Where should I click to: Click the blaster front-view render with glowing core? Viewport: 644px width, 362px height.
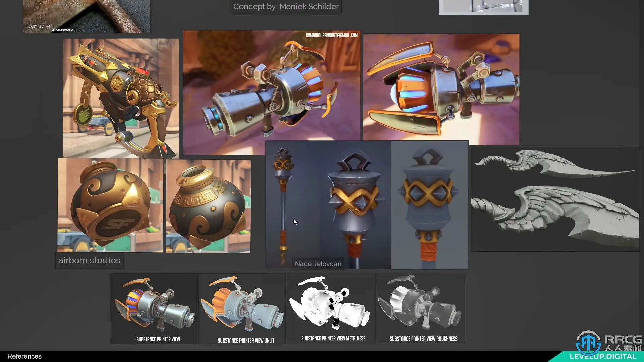441,89
